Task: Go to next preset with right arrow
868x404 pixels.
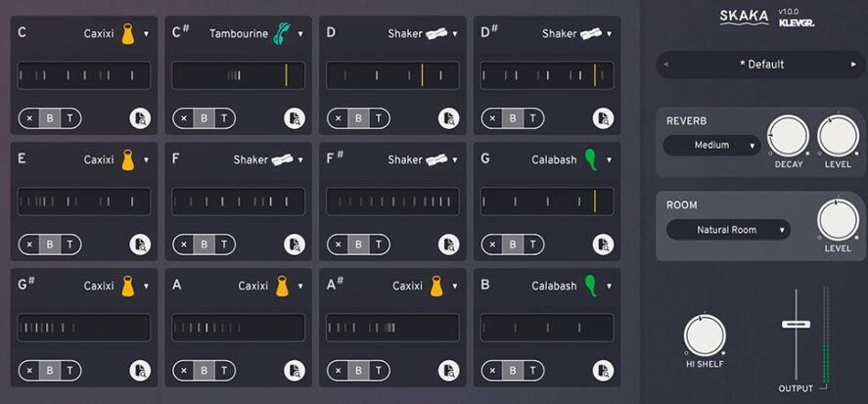Action: point(853,65)
